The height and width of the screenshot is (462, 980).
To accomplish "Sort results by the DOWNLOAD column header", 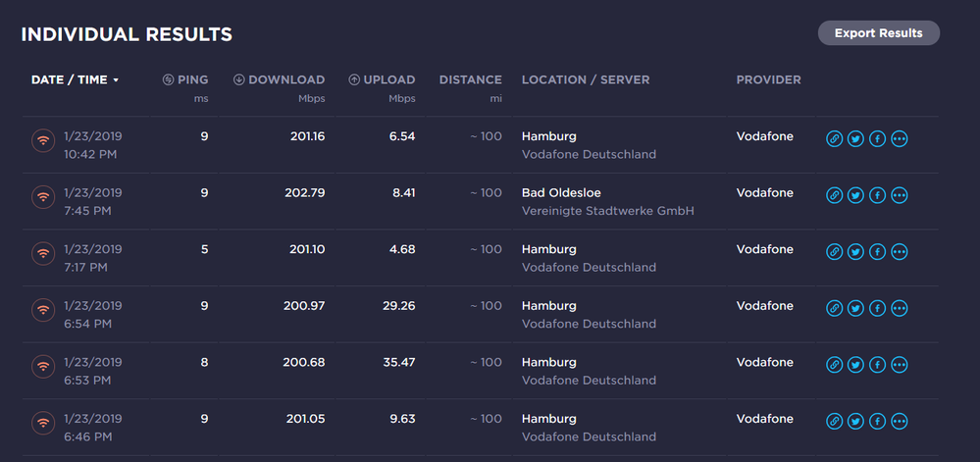I will click(280, 79).
